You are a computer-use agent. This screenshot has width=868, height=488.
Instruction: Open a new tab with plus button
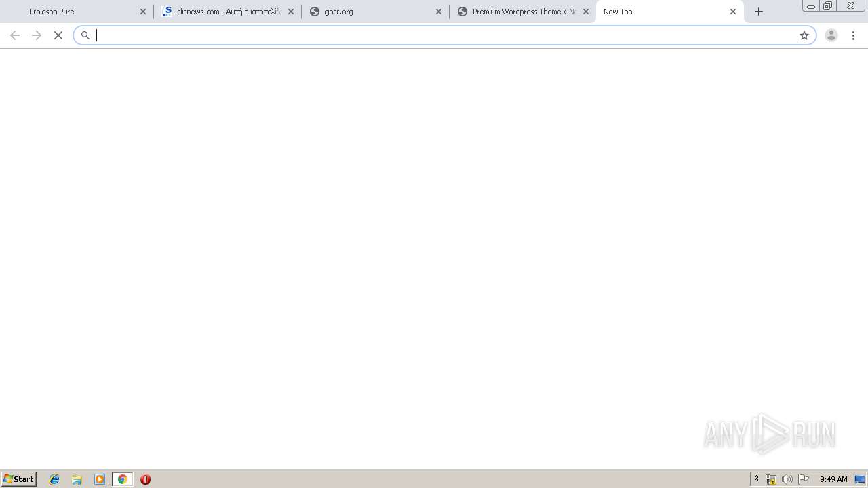(759, 12)
